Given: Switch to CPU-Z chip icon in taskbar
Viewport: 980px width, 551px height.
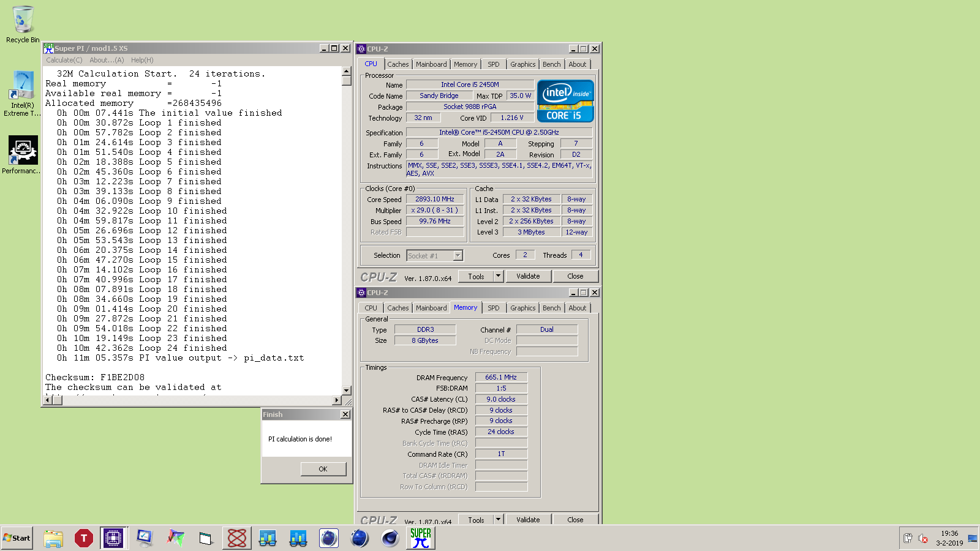Looking at the screenshot, I should pyautogui.click(x=114, y=538).
